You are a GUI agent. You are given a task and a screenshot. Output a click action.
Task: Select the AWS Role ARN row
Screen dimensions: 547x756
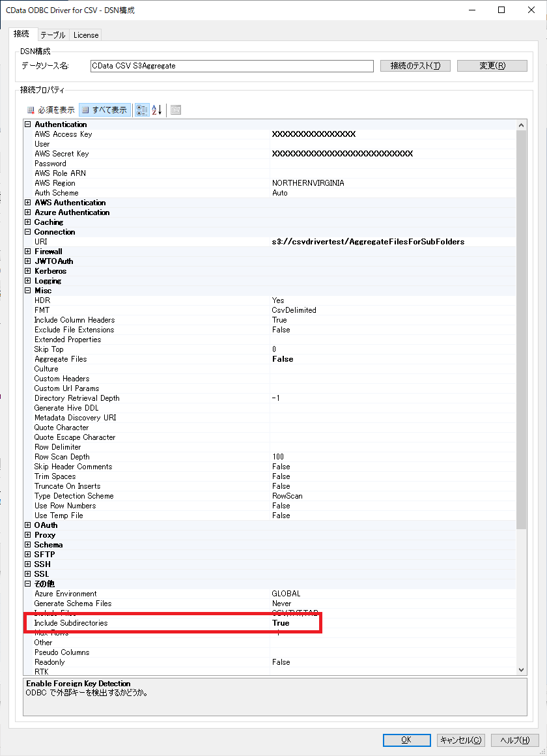pyautogui.click(x=273, y=173)
